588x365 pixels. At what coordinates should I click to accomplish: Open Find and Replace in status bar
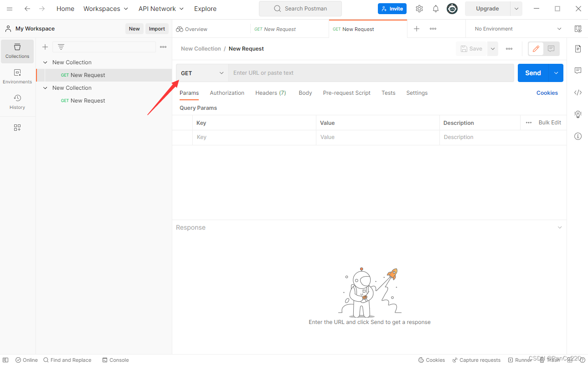pyautogui.click(x=67, y=360)
